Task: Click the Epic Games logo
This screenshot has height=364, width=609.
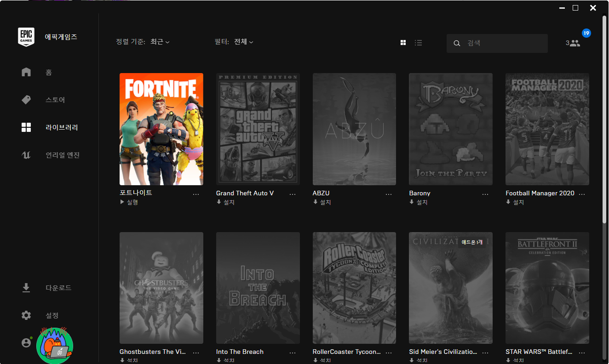Action: pyautogui.click(x=26, y=37)
